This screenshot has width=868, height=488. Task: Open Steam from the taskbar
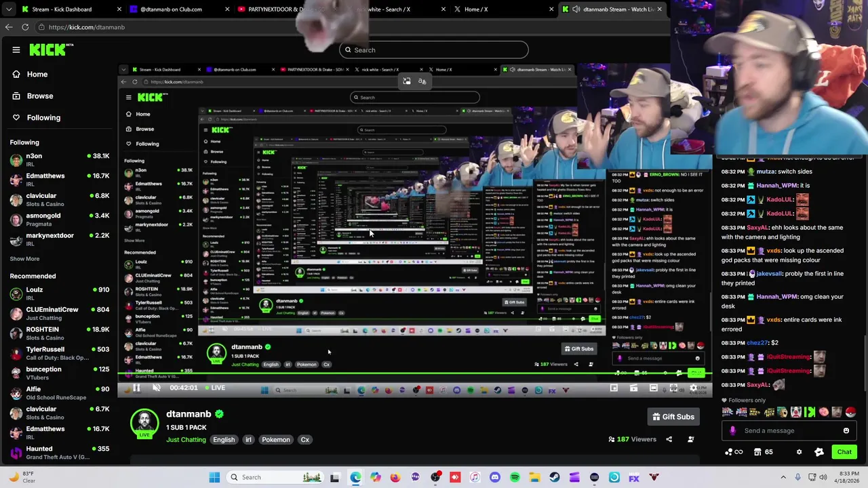point(554,477)
